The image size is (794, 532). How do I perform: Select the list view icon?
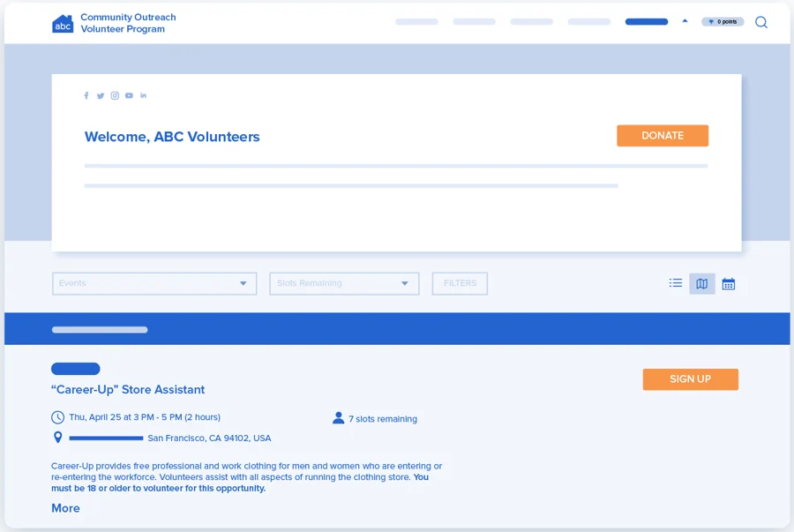click(676, 283)
